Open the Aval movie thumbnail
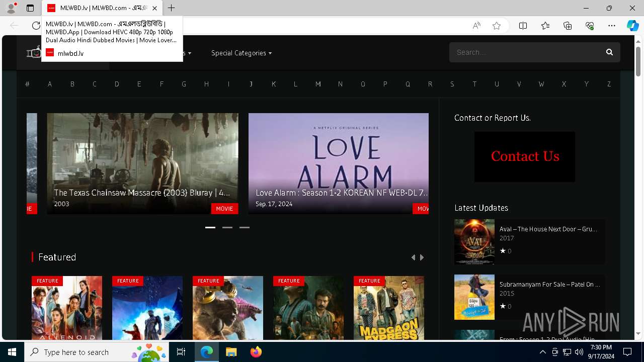Screen dimensions: 644x362 tap(474, 242)
